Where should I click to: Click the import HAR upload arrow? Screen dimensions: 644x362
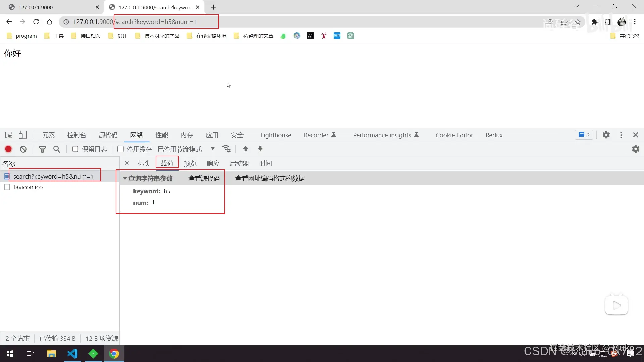245,149
